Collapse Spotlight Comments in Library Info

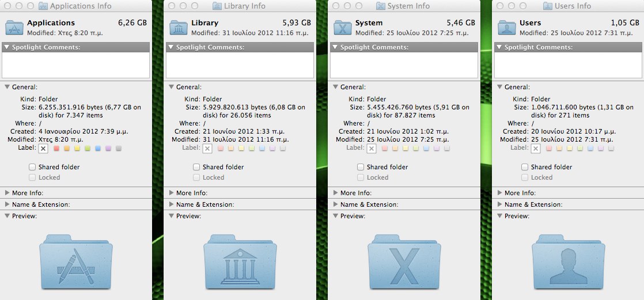coord(171,47)
